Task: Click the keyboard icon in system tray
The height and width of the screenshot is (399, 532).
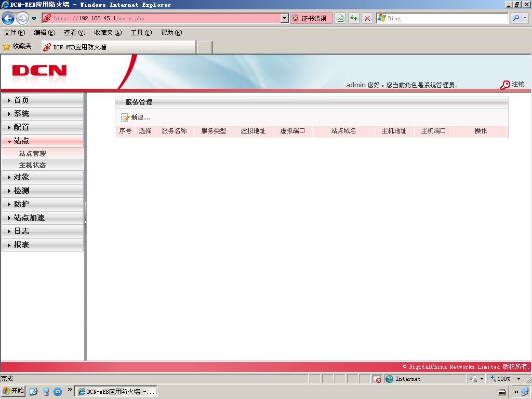Action: (x=502, y=392)
